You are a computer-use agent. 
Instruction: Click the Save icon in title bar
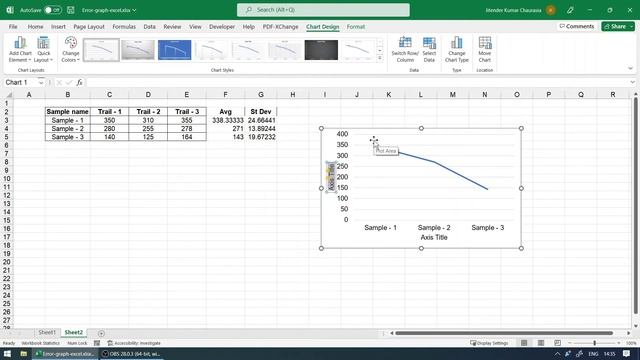pos(71,10)
